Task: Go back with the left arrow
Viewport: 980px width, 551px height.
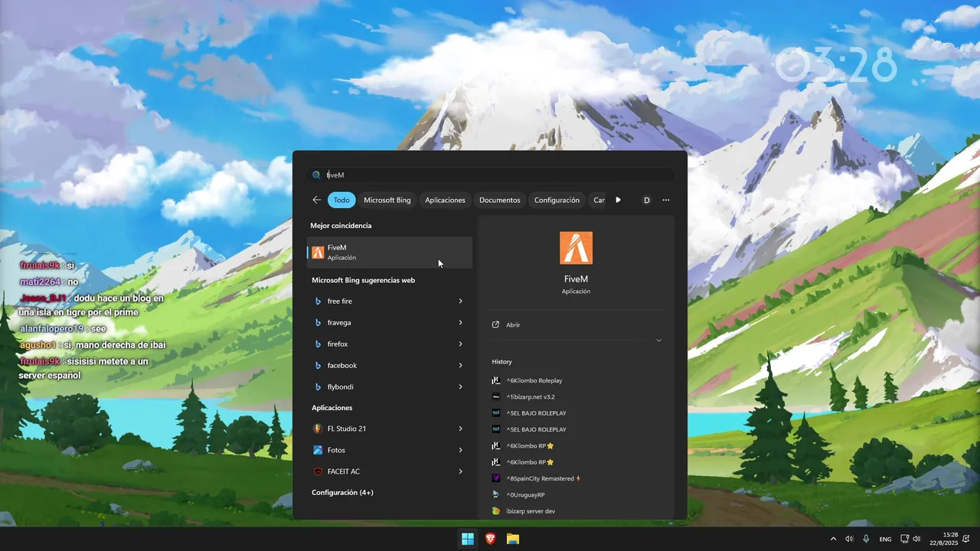Action: [x=317, y=200]
